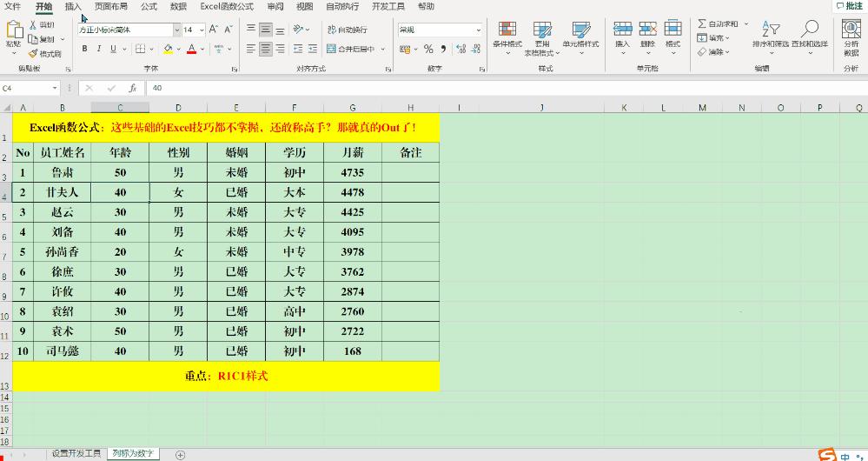Click the Comments (批注) button

[x=849, y=6]
